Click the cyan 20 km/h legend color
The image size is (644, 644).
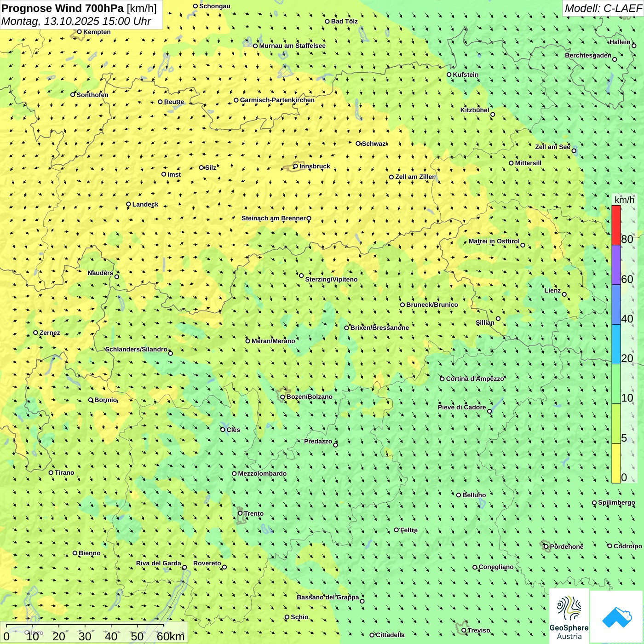click(x=616, y=344)
